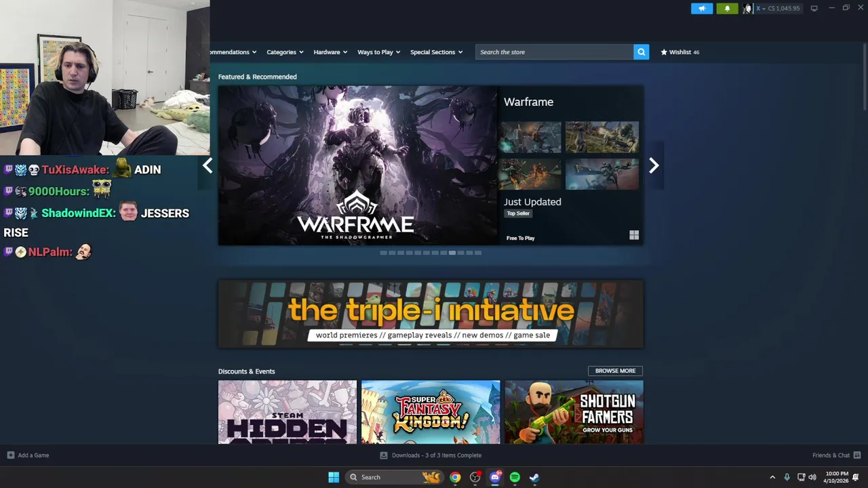Open the green notifications bell
This screenshot has height=488, width=868.
tap(727, 8)
